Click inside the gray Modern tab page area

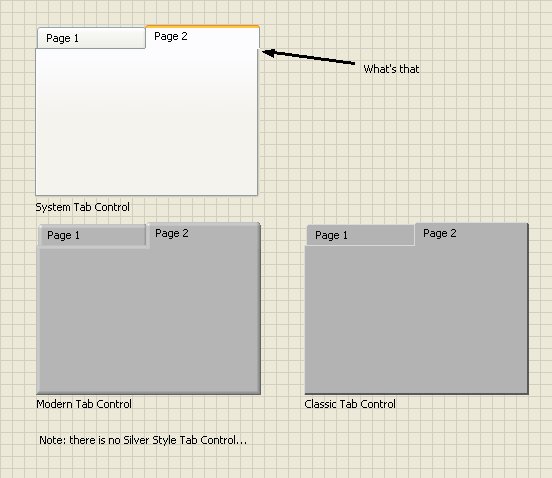(148, 320)
